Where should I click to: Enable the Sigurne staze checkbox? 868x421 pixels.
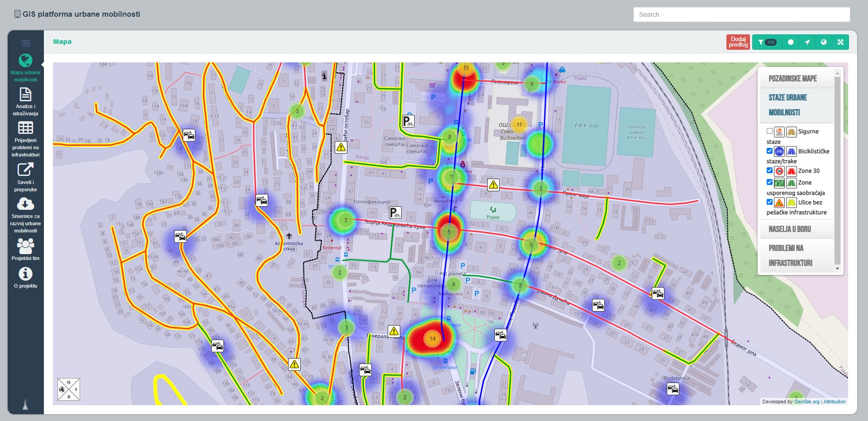coord(769,131)
